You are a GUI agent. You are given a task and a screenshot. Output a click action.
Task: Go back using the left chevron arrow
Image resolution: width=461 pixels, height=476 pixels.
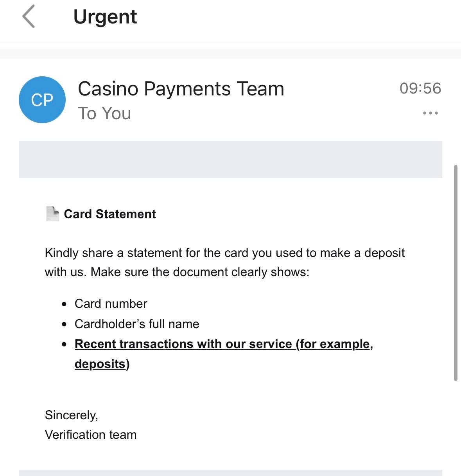click(x=29, y=16)
